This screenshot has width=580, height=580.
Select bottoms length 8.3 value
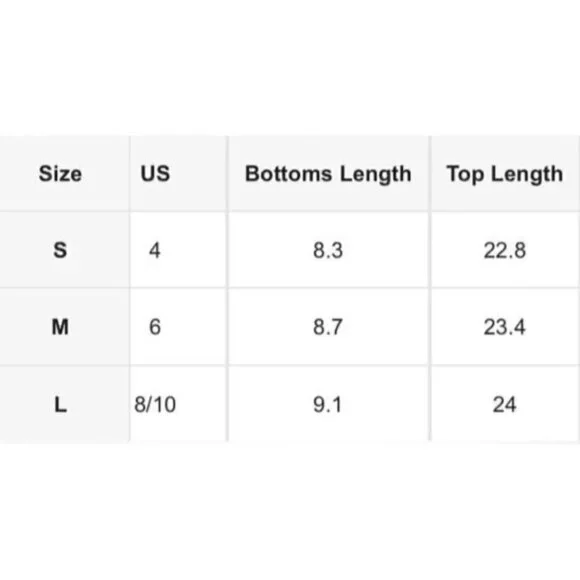click(328, 250)
